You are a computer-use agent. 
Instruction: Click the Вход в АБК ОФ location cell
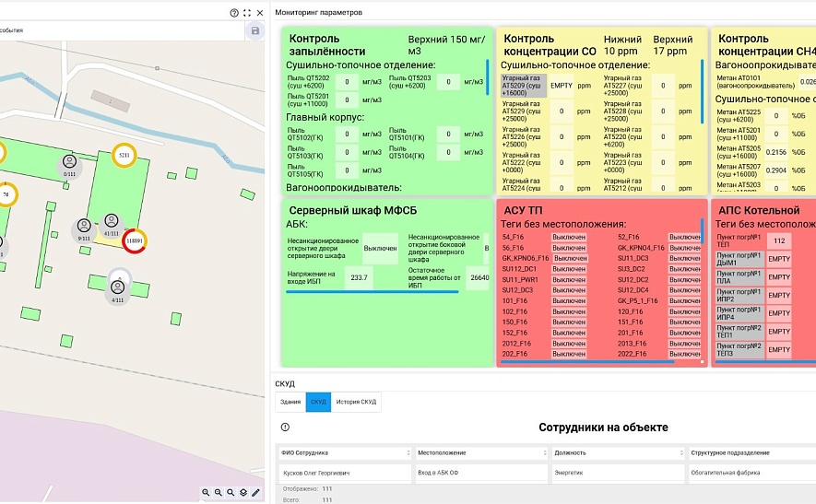pos(481,474)
